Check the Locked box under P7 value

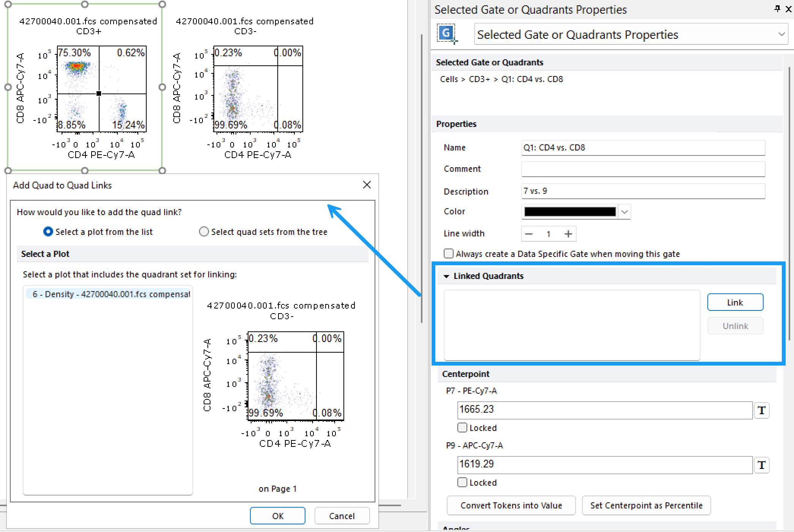coord(462,427)
